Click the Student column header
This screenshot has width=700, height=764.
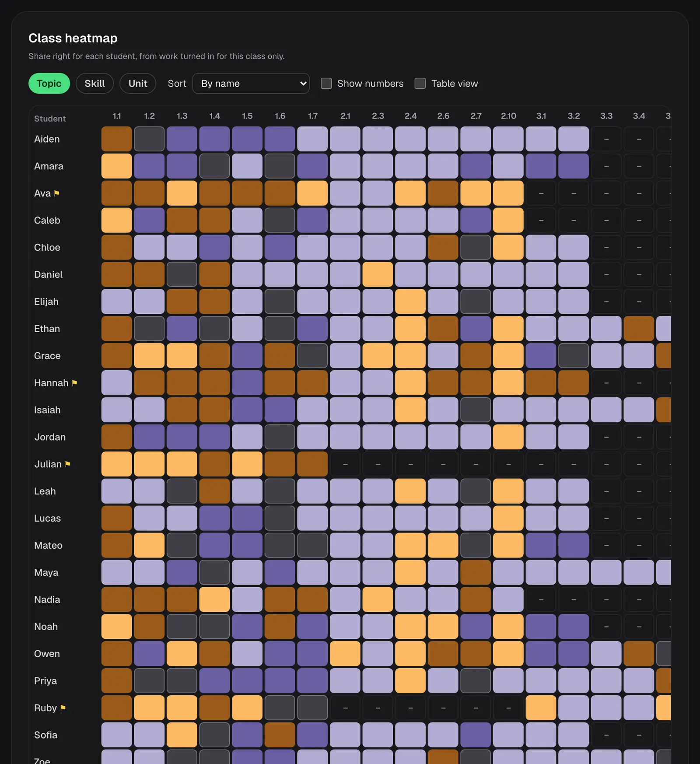(50, 119)
